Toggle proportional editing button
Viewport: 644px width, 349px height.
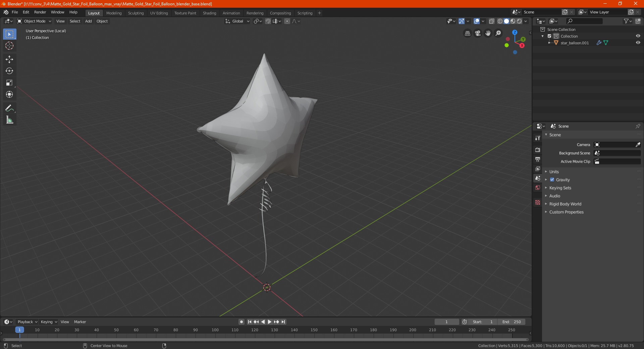pyautogui.click(x=287, y=21)
